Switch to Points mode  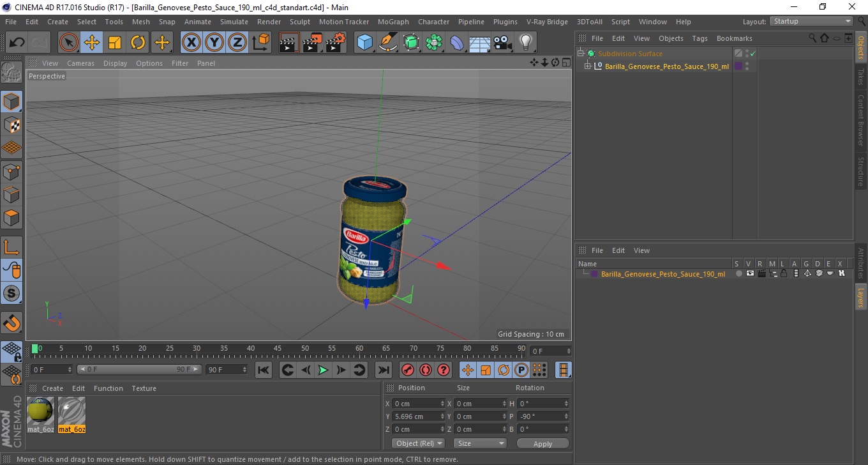pyautogui.click(x=11, y=171)
